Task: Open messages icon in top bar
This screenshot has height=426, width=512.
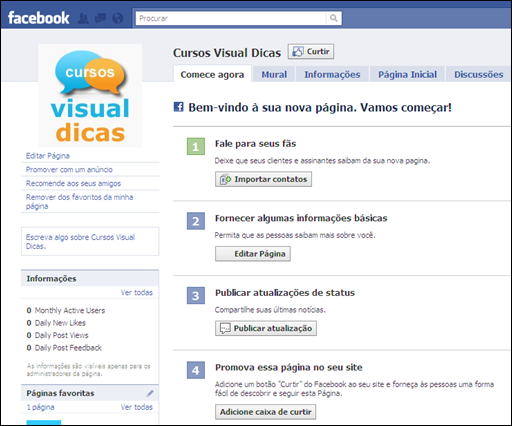Action: click(100, 18)
